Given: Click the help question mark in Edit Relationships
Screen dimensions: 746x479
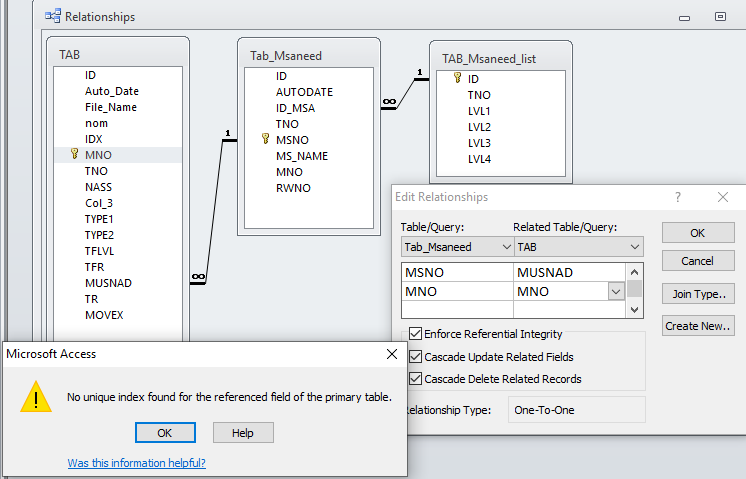Looking at the screenshot, I should [678, 197].
